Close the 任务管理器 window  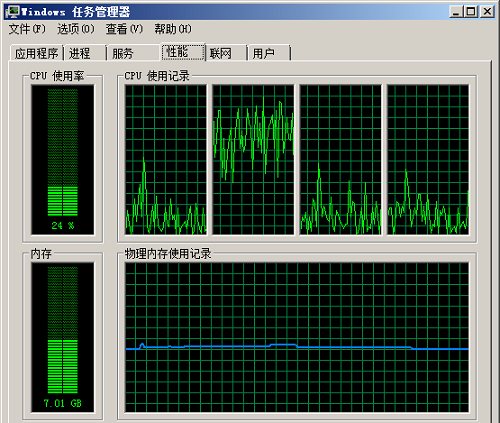[x=487, y=12]
